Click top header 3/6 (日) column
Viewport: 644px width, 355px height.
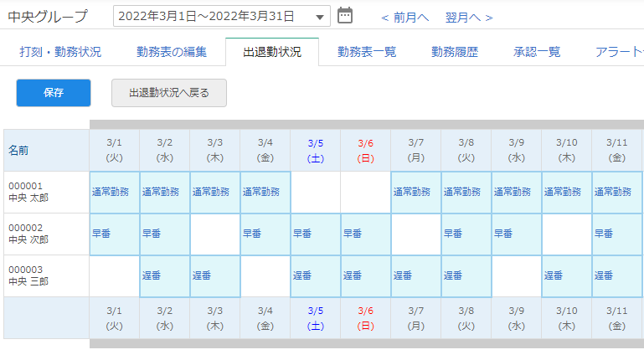pos(365,151)
